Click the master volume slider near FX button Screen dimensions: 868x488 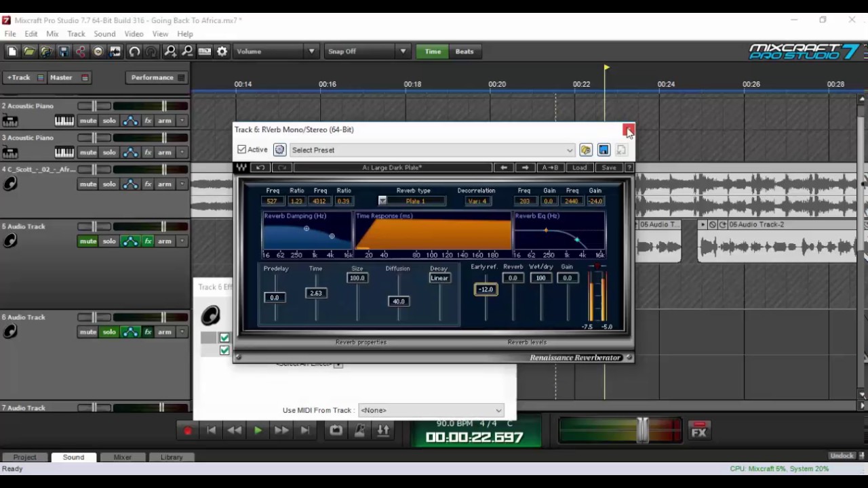[x=643, y=431]
